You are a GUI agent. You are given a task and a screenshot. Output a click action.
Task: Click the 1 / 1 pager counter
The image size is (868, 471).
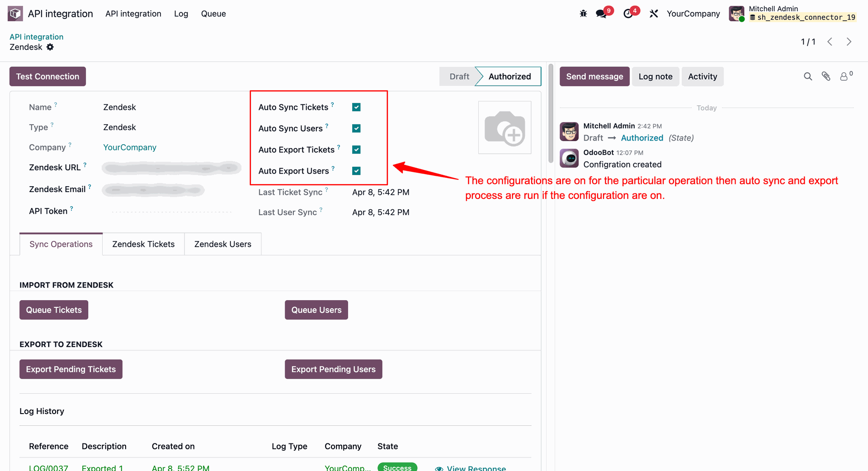pos(808,42)
